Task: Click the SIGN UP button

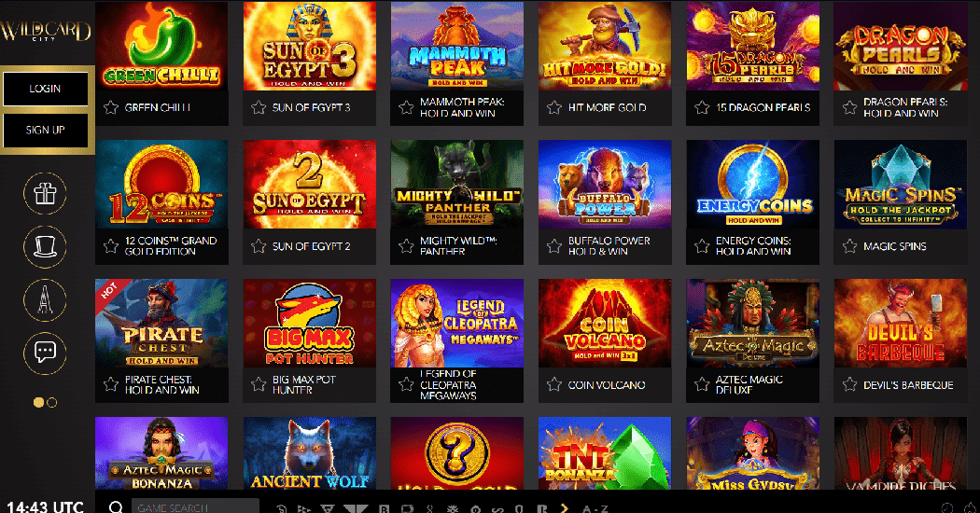Action: (45, 130)
